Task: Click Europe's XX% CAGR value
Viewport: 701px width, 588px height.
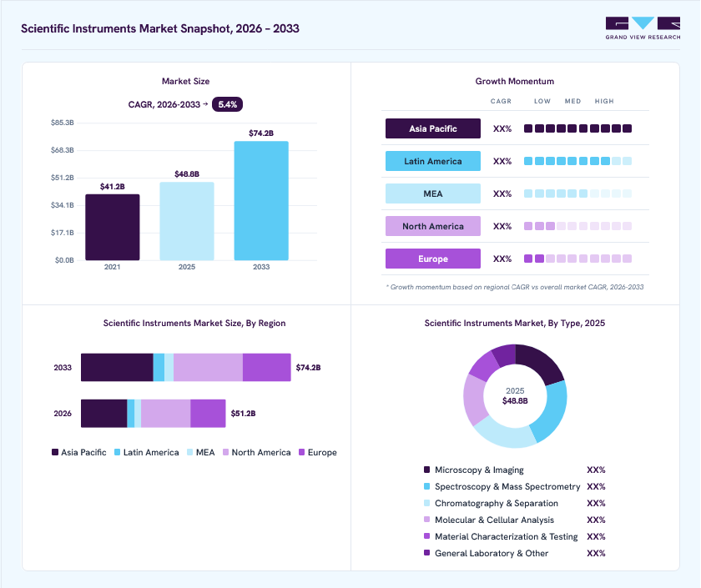Action: click(x=502, y=259)
